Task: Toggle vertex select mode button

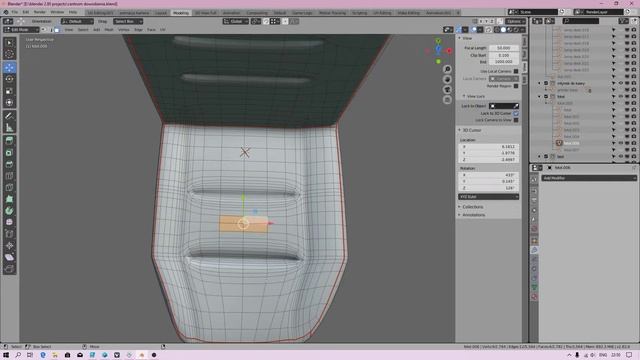Action: pos(44,30)
